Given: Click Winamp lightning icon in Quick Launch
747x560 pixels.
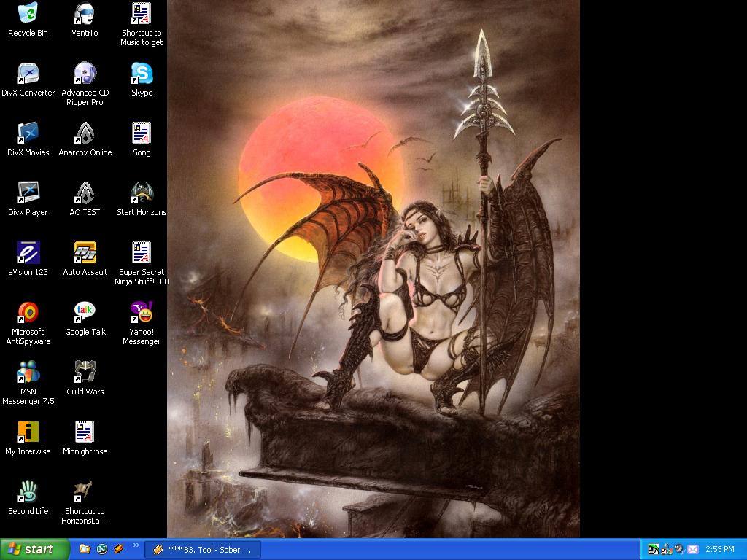Looking at the screenshot, I should 119,549.
